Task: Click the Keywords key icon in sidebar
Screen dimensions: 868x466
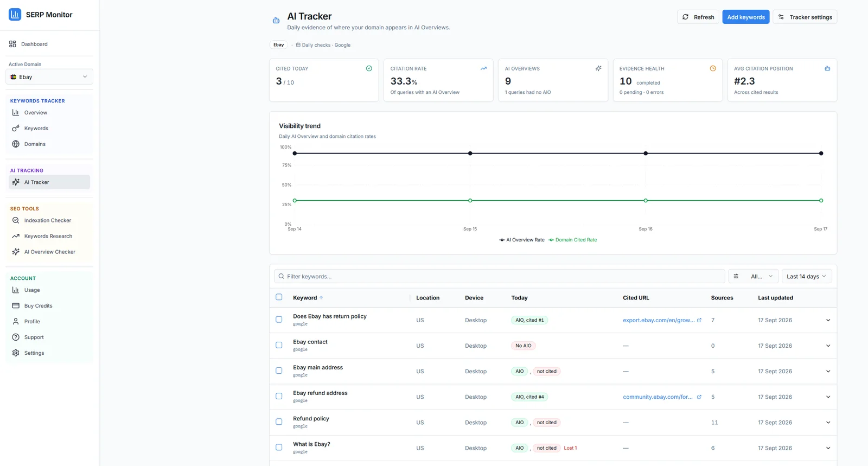Action: 16,128
